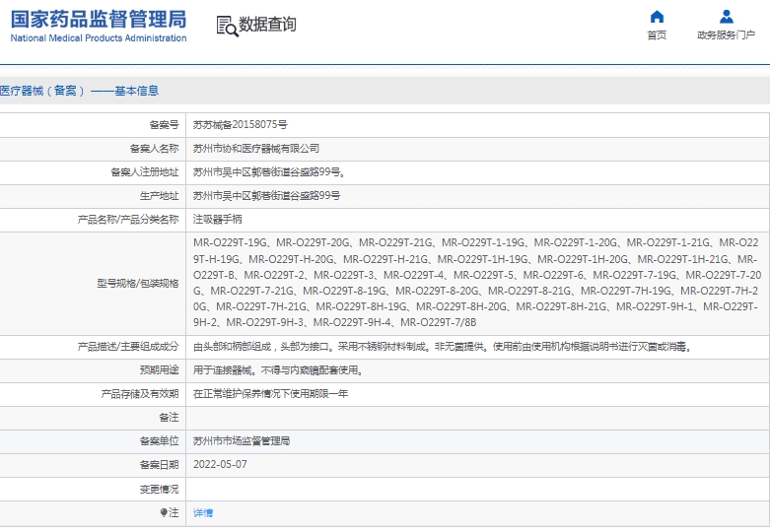Click the 备案日期 row label
The image size is (770, 532).
pyautogui.click(x=159, y=464)
